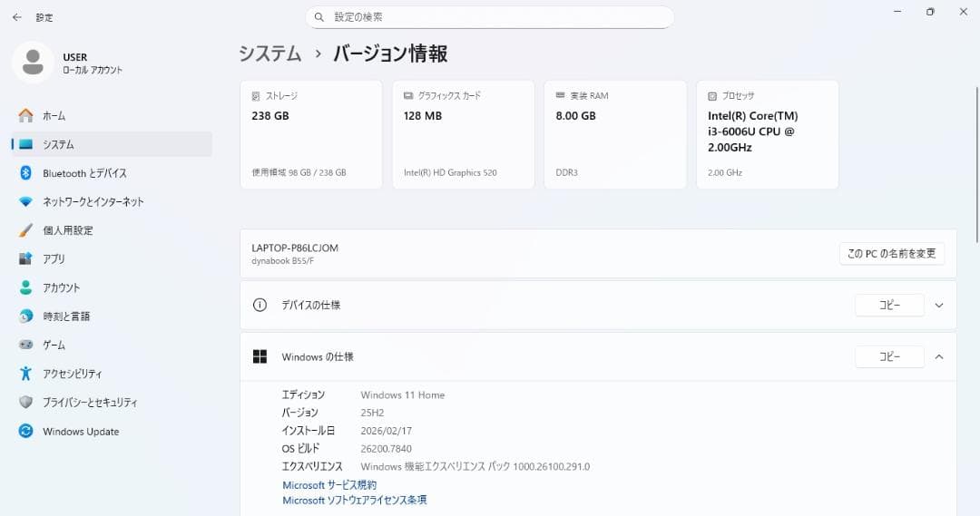
Task: Open Microsoft ソフトウェアライセンス条項 link
Action: (355, 500)
